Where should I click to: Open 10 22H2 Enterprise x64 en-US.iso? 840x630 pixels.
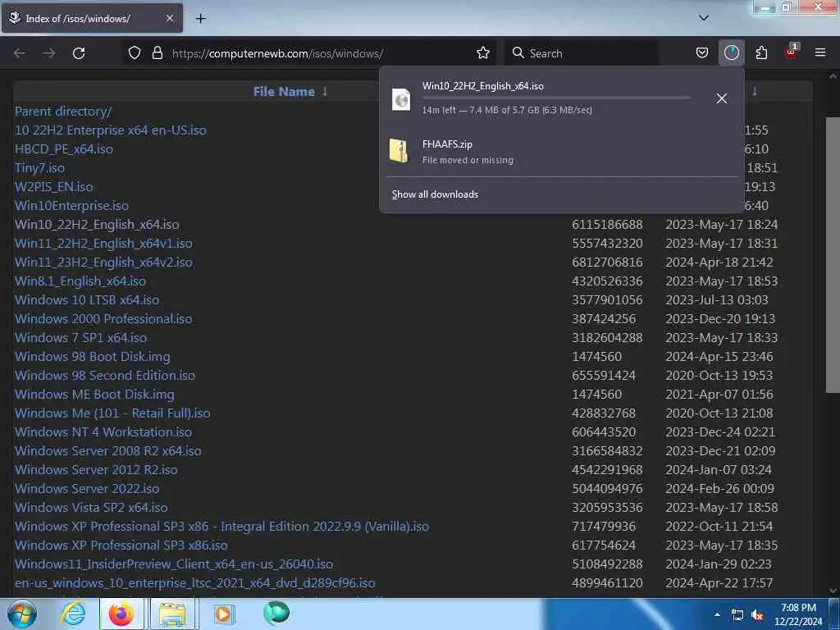[111, 130]
